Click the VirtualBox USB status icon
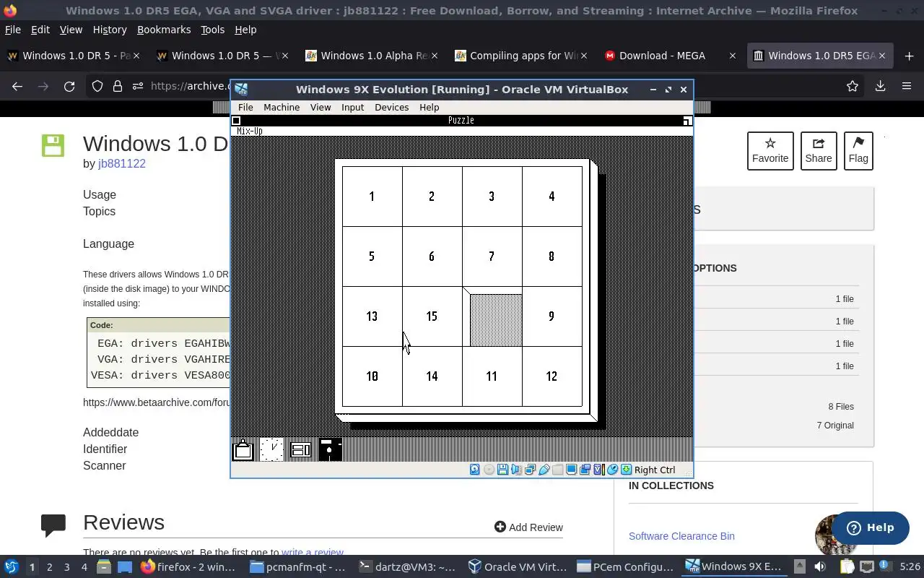The height and width of the screenshot is (578, 924). (544, 470)
